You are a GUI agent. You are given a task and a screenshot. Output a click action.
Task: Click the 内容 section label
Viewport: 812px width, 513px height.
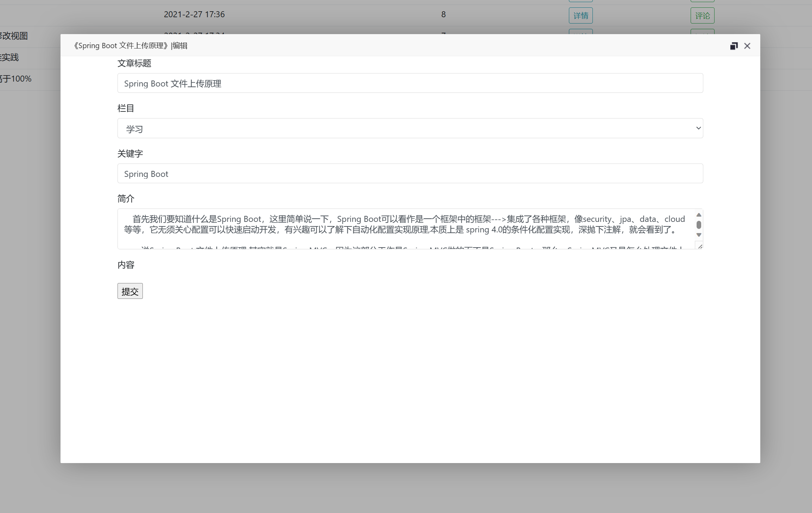tap(126, 265)
